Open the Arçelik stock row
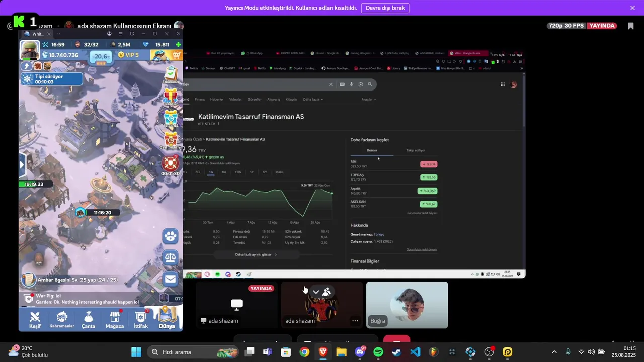This screenshot has height=362, width=644. pos(393,191)
